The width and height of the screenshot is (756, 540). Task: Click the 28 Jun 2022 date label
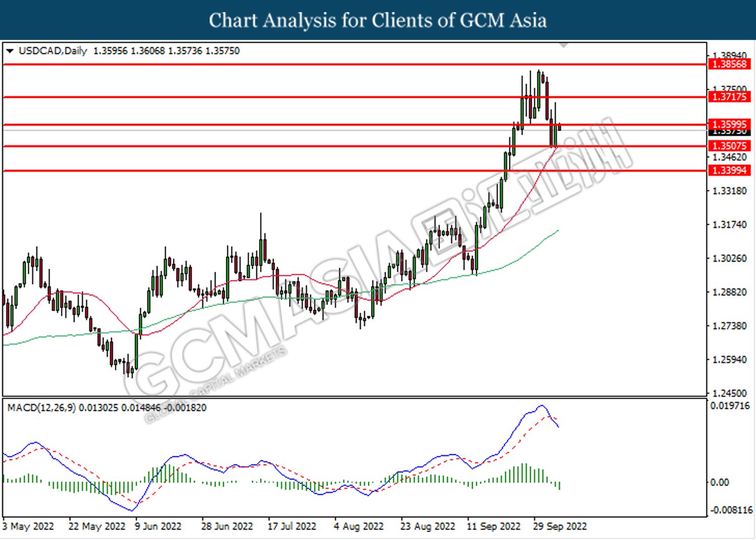(227, 526)
